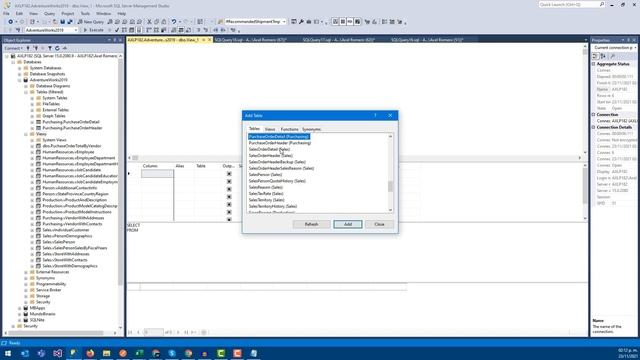640x360 pixels.
Task: Toggle the Output checkbox in sixth criteria row
Action: tap(229, 212)
